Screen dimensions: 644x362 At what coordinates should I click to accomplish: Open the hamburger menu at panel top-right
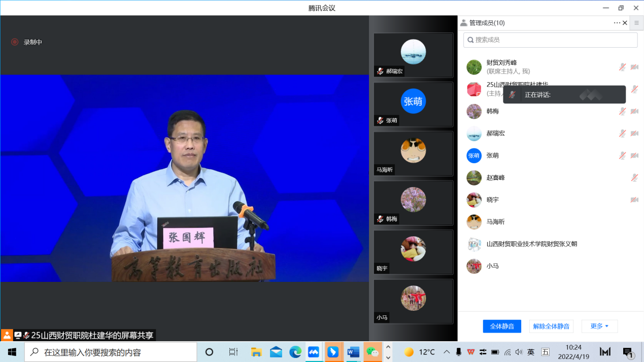click(x=636, y=23)
